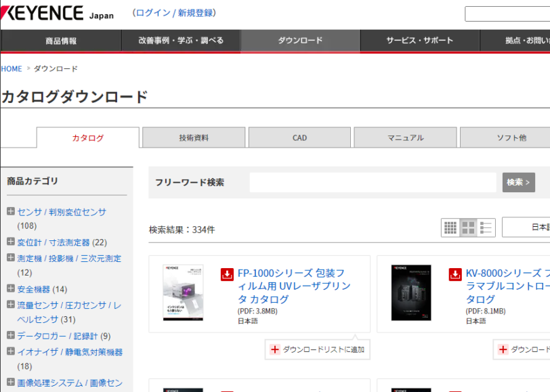
Task: Click FP-1000 red PDF download icon
Action: pos(227,274)
